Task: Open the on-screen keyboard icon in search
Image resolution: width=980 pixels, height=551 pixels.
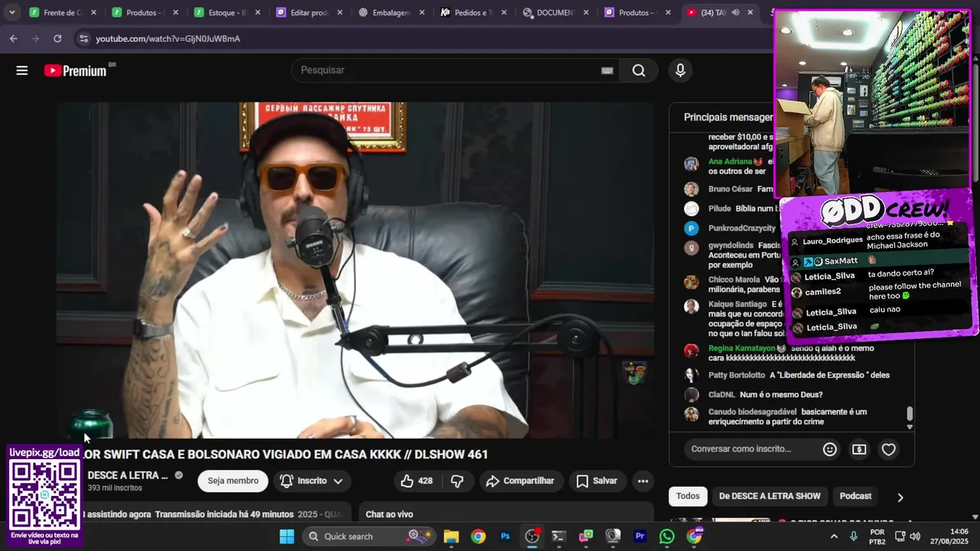Action: click(x=607, y=70)
